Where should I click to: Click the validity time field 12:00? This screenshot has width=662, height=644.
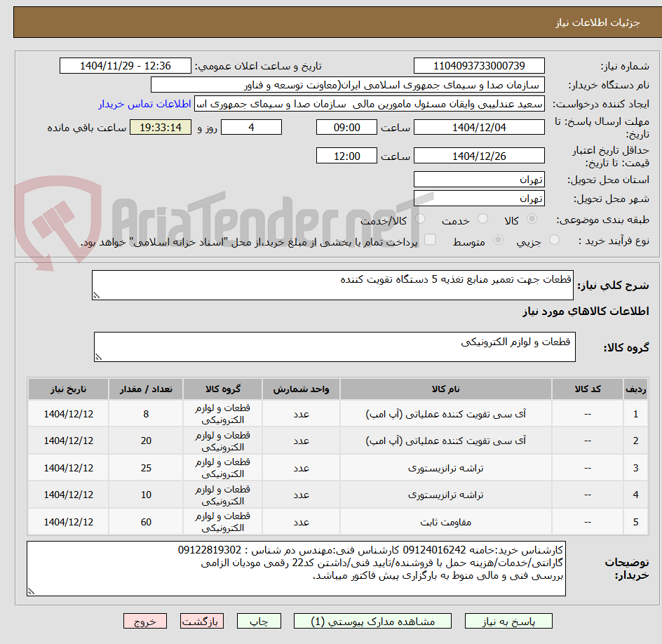pyautogui.click(x=346, y=156)
